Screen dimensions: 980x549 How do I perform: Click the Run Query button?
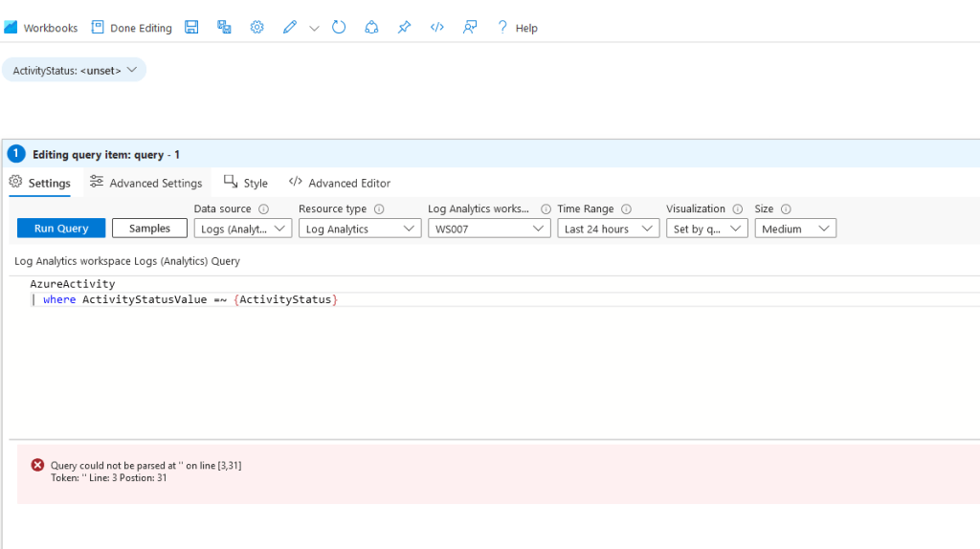click(x=61, y=229)
